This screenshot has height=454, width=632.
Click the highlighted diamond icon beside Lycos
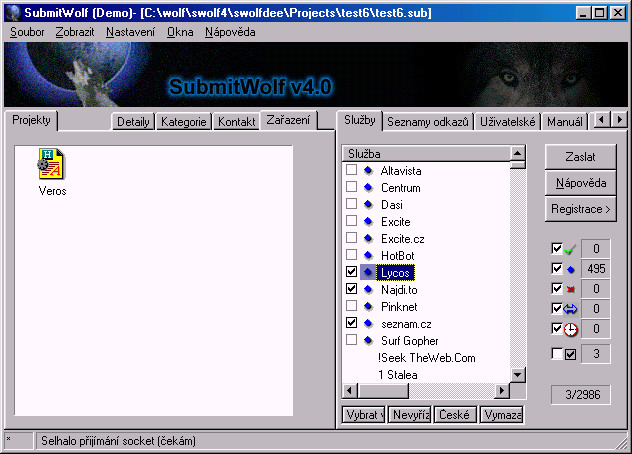click(368, 272)
